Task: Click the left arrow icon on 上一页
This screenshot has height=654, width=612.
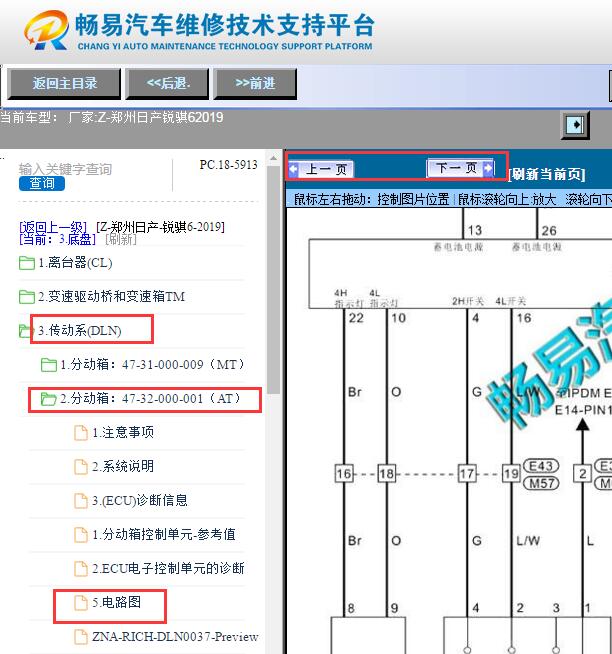Action: pos(294,169)
